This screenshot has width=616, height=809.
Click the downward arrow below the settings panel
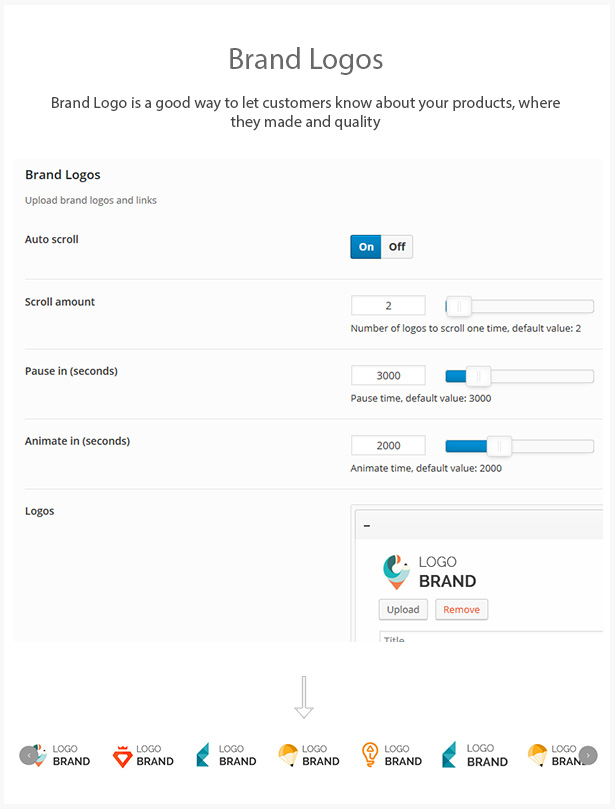tap(304, 697)
